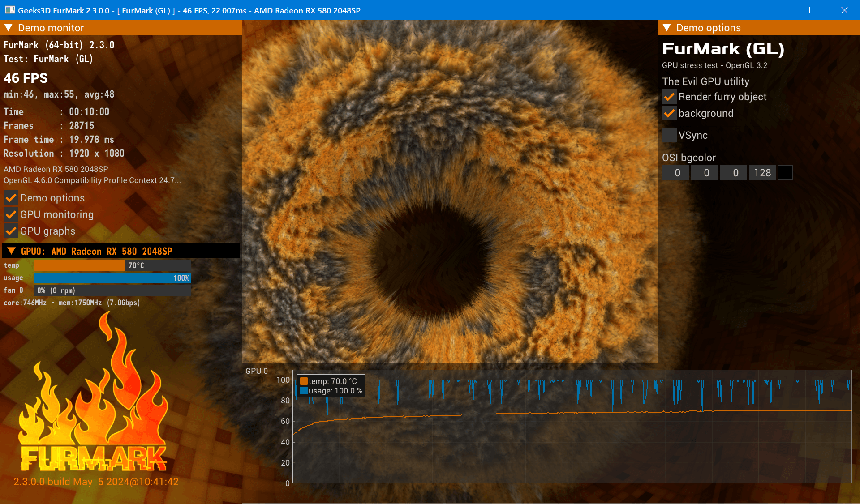This screenshot has height=504, width=860.
Task: Close the FurMark window
Action: (x=844, y=10)
